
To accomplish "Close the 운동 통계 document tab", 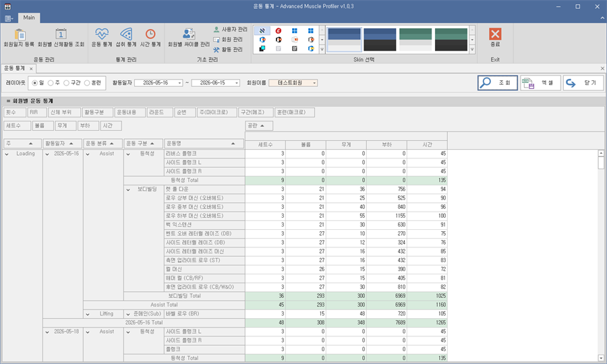I will [x=31, y=69].
